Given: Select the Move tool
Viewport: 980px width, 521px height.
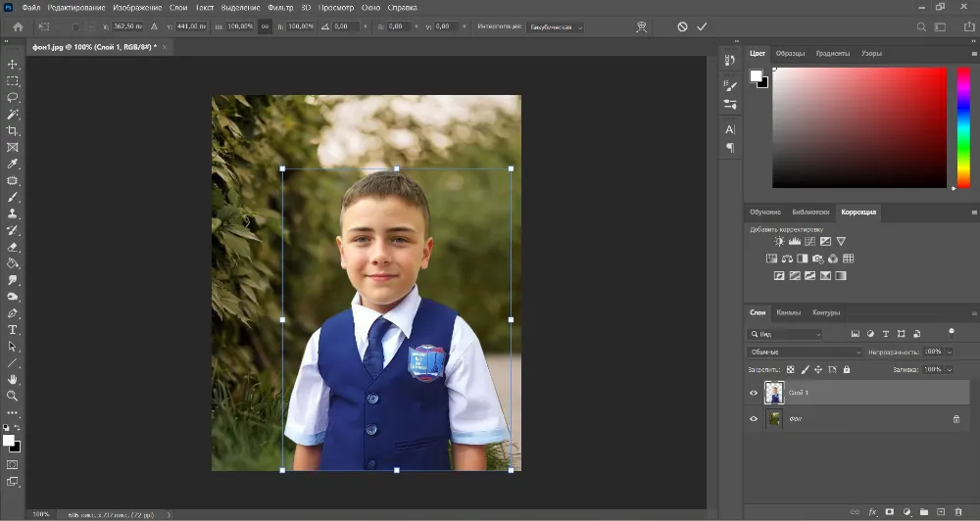Looking at the screenshot, I should pyautogui.click(x=13, y=64).
